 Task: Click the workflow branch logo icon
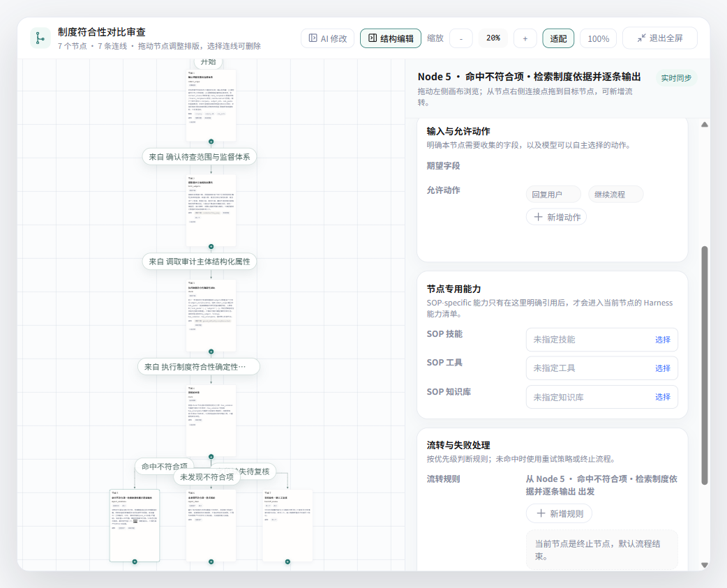point(40,38)
